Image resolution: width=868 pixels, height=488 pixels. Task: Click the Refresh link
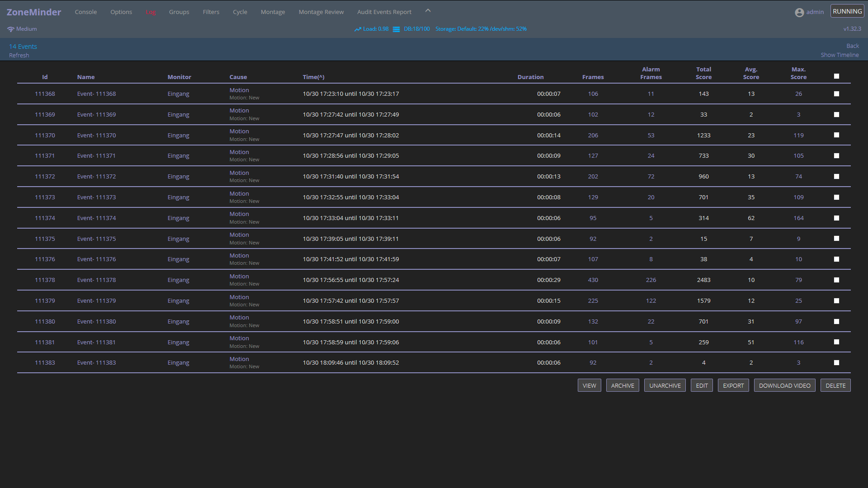click(19, 56)
